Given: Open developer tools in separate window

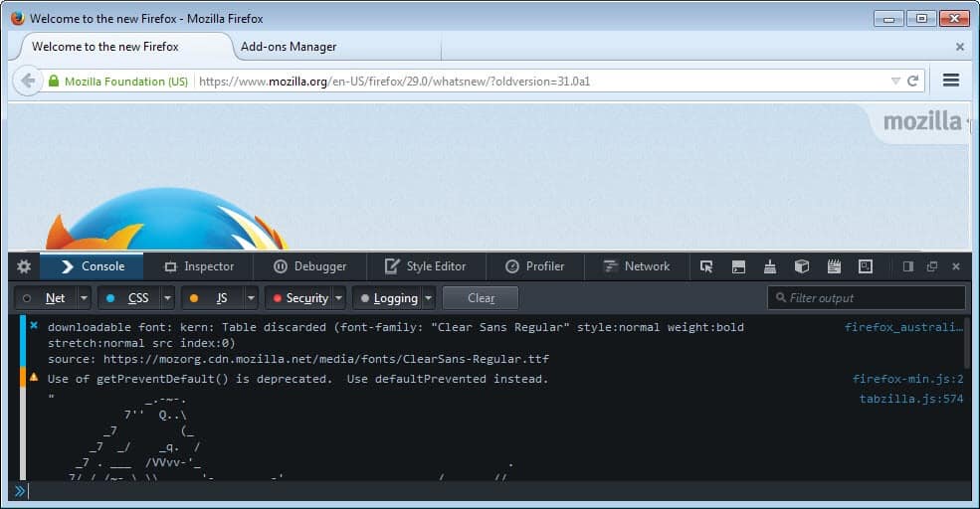Looking at the screenshot, I should [932, 266].
